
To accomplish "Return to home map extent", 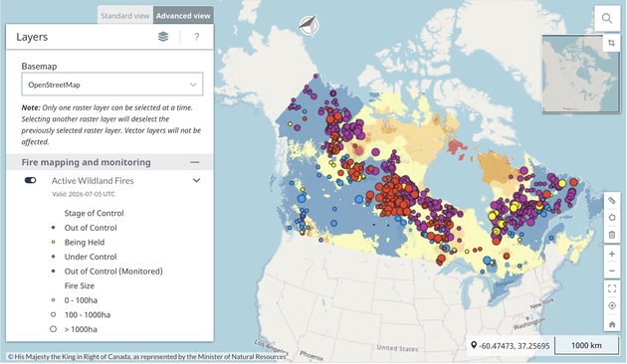I will pyautogui.click(x=612, y=324).
